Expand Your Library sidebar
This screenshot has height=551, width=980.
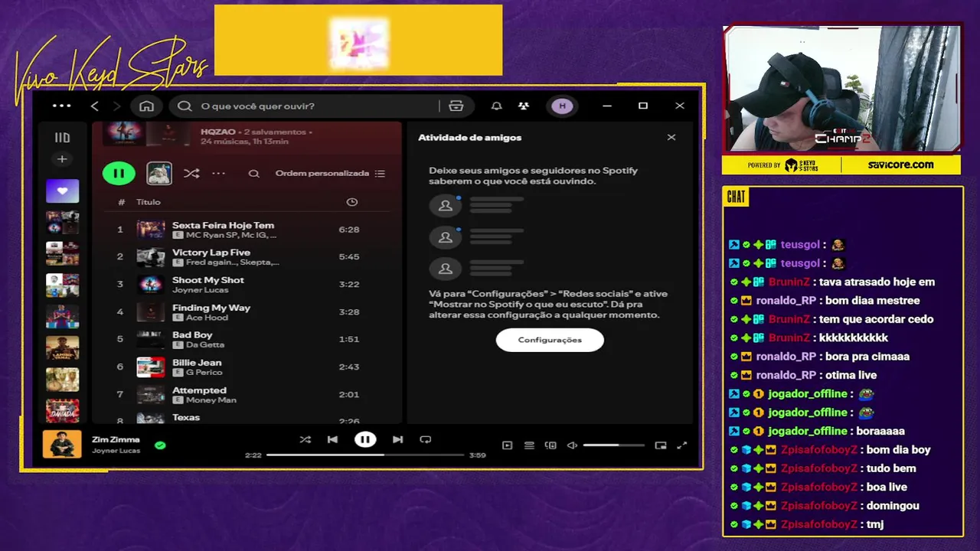tap(62, 138)
